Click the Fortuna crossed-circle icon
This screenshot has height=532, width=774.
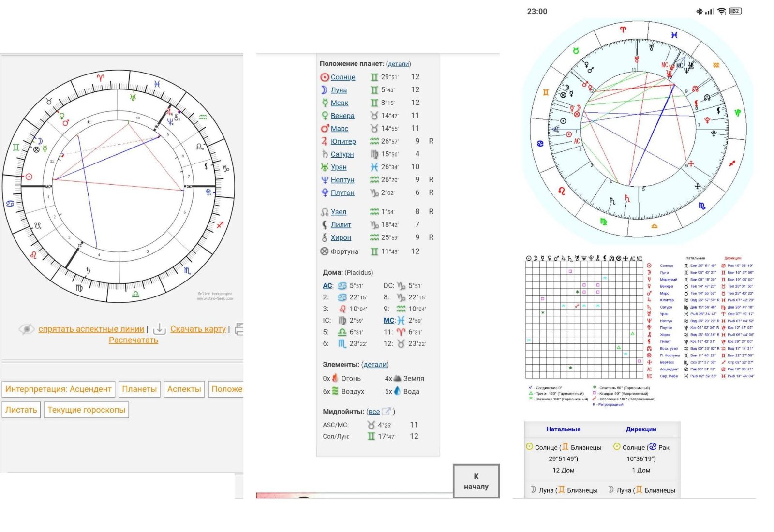tap(325, 251)
